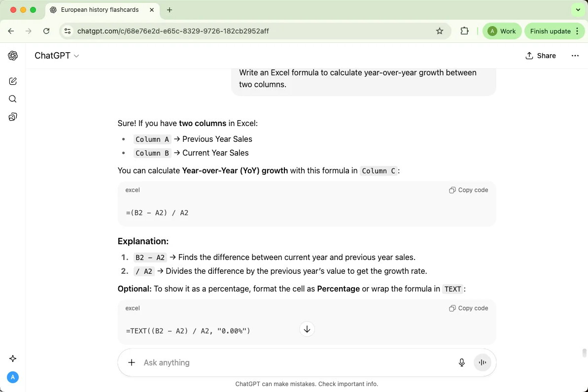Open the library images icon in sidebar
Viewport: 588px width, 392px height.
click(13, 117)
